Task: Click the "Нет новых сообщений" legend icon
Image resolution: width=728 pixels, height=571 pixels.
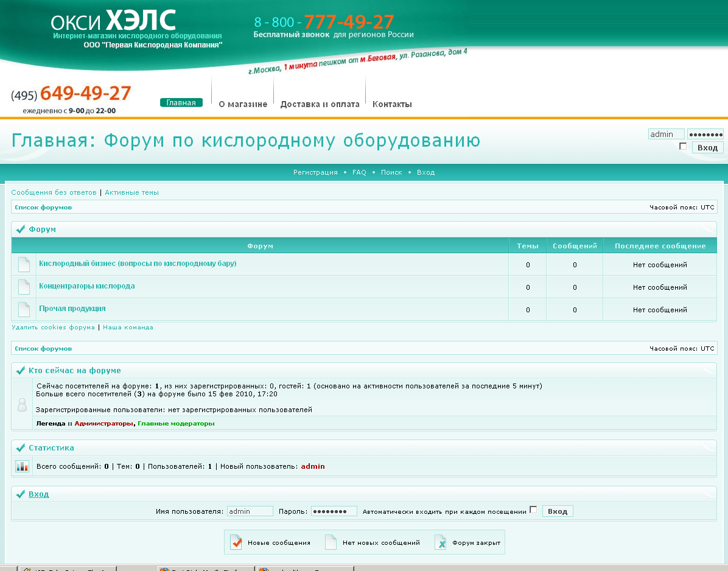Action: [331, 542]
